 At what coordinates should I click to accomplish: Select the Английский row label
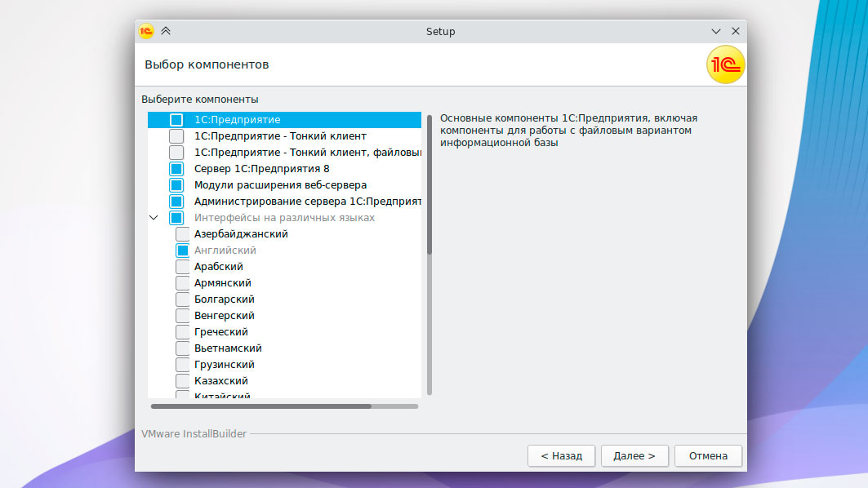[225, 250]
